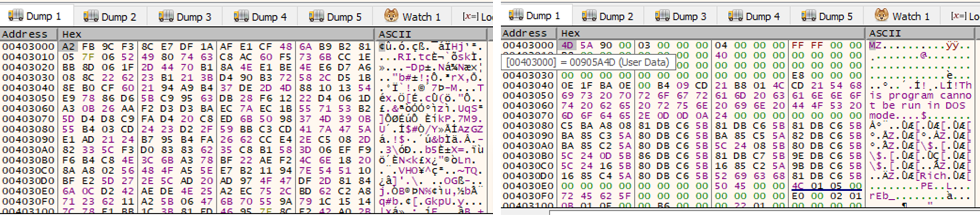980x215 pixels.
Task: Select address 00403010 in left dump
Action: pos(28,57)
